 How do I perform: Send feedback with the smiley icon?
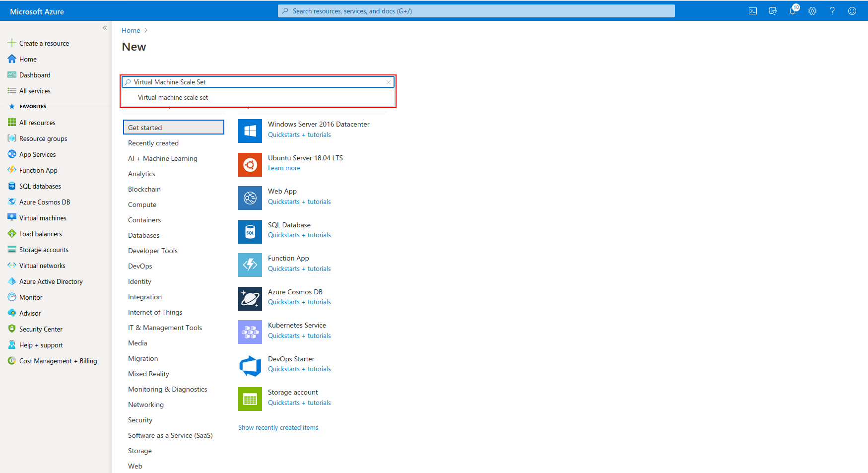pyautogui.click(x=852, y=11)
